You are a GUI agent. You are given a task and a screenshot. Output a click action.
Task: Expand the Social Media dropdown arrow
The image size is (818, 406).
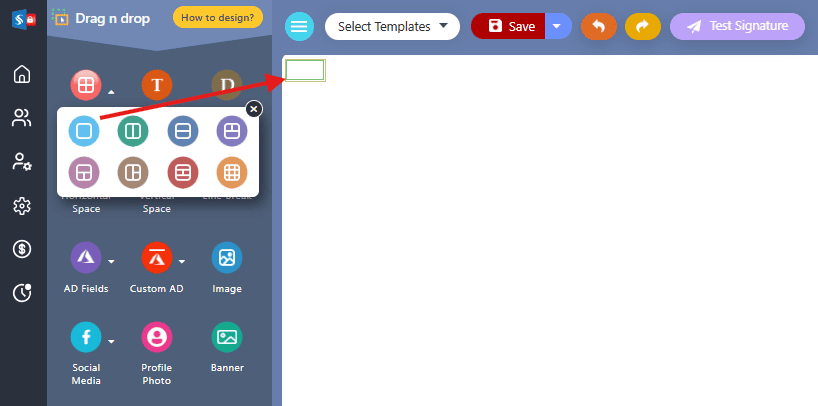tap(111, 341)
